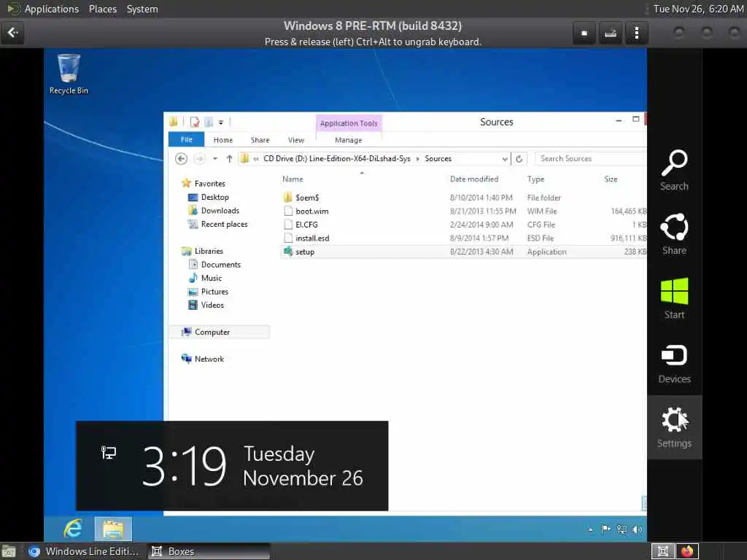Screen dimensions: 747x560
Task: Select Network in navigation pane
Action: [x=209, y=359]
